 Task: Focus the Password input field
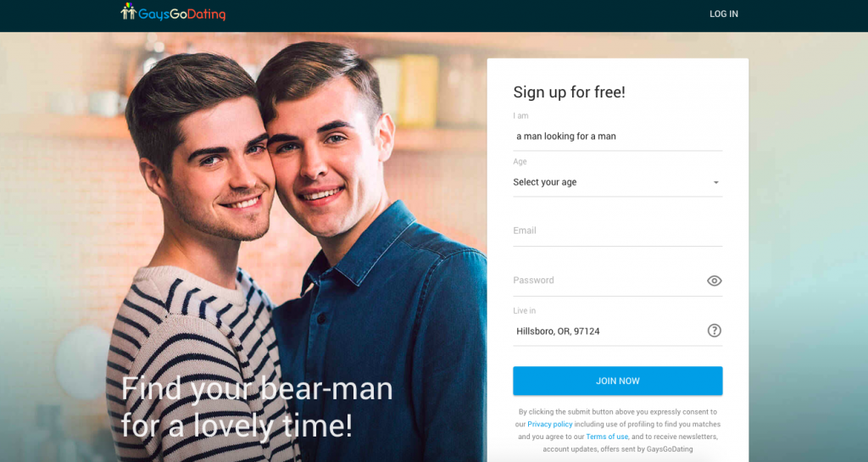pos(609,281)
